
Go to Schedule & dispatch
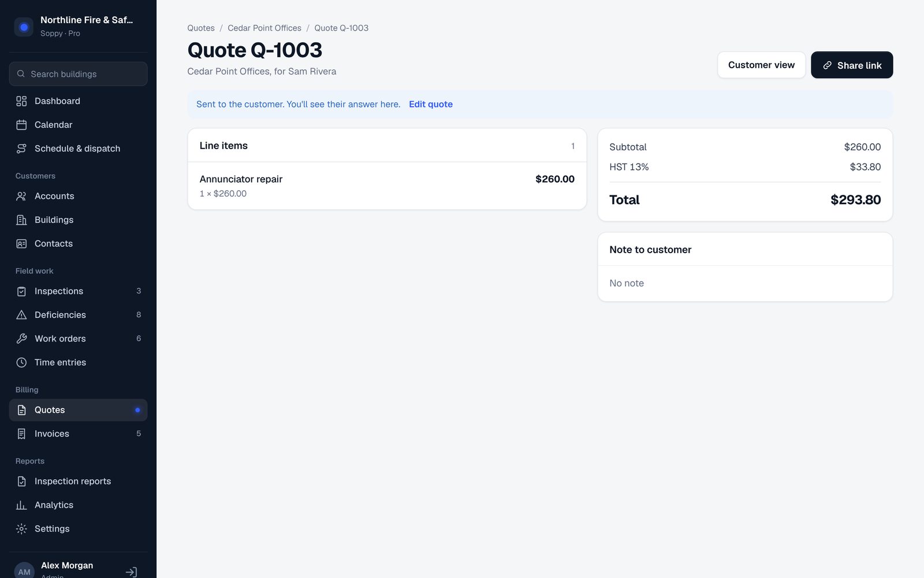[78, 149]
